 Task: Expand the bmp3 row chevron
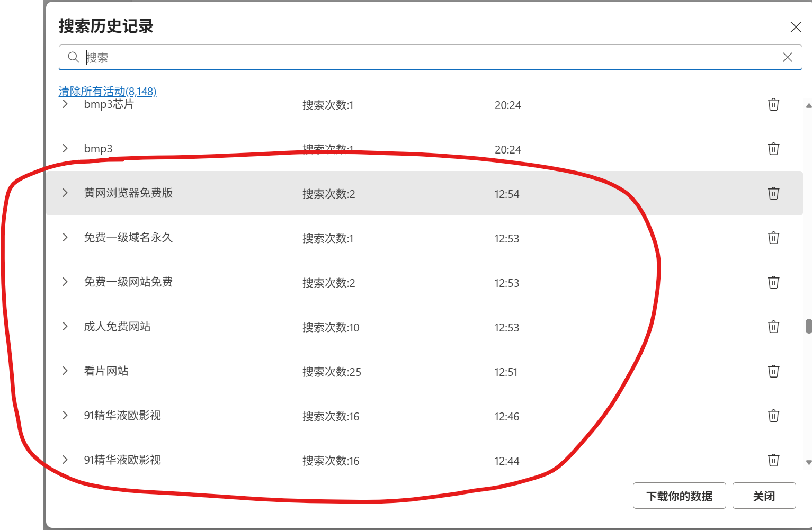point(65,148)
